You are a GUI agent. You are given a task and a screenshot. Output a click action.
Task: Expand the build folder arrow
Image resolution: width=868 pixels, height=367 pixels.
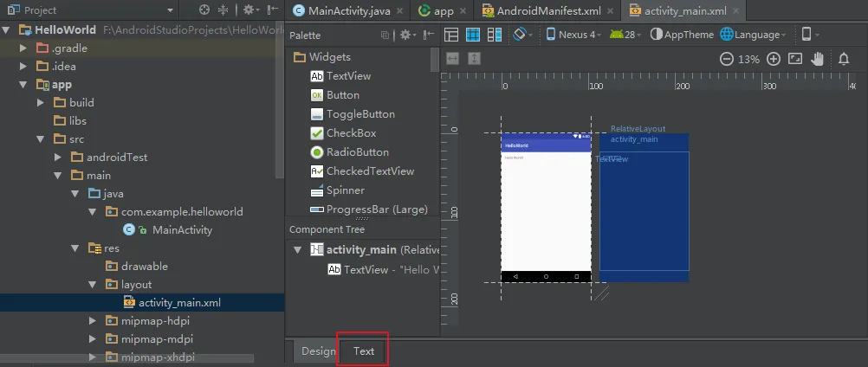41,103
